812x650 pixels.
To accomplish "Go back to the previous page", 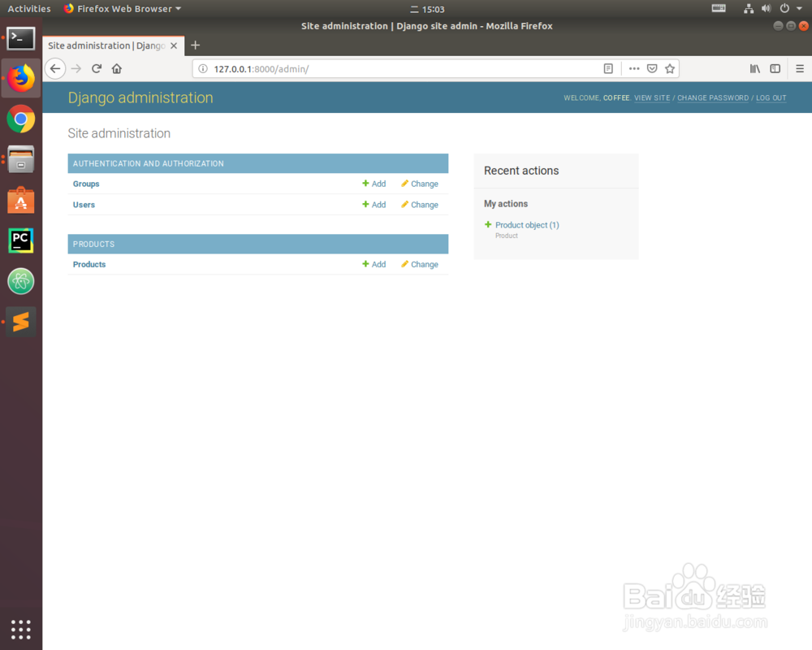I will (55, 68).
